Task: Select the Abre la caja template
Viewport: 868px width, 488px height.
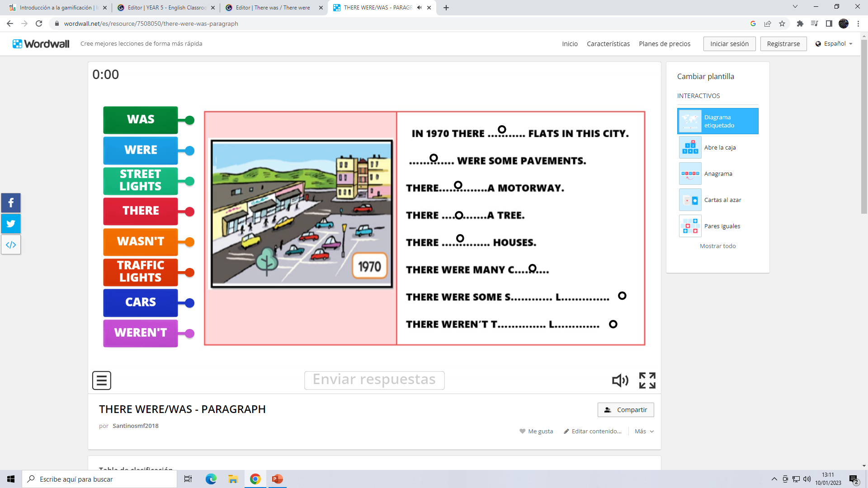Action: click(718, 147)
